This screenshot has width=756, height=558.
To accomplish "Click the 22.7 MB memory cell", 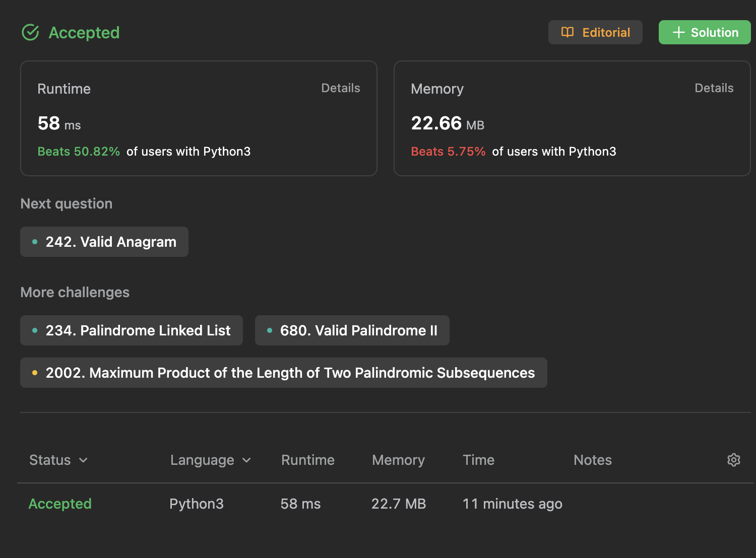I will pyautogui.click(x=399, y=504).
